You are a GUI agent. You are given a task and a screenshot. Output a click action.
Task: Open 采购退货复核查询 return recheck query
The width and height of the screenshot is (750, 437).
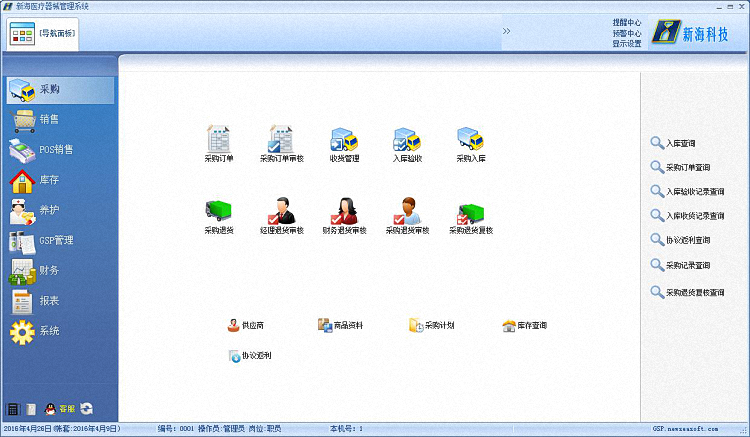[x=687, y=292]
